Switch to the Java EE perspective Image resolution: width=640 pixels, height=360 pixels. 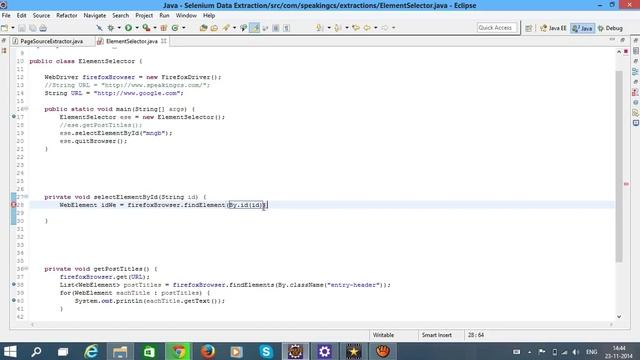pos(553,28)
